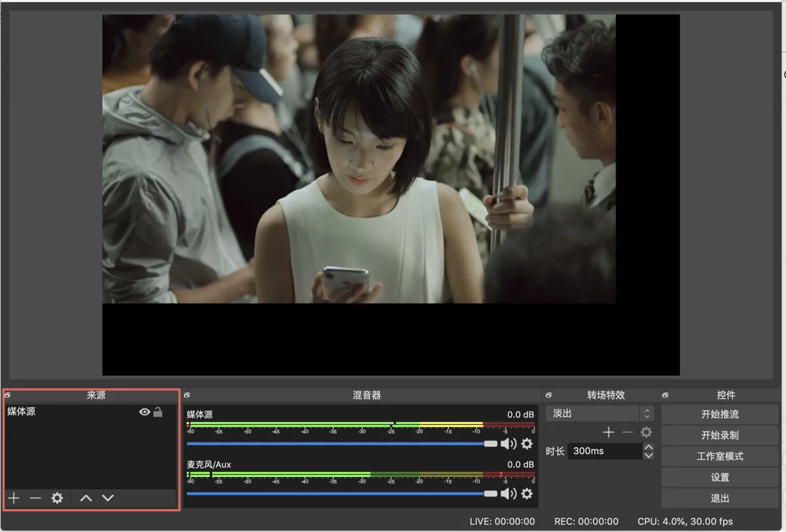The width and height of the screenshot is (786, 532).
Task: Enable 工作室模式 button
Action: point(720,456)
